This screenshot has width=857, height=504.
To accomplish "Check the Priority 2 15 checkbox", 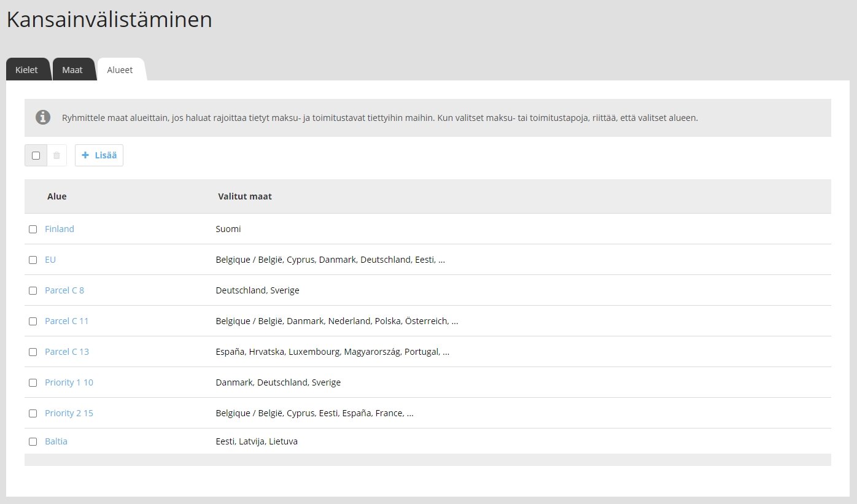I will [33, 413].
